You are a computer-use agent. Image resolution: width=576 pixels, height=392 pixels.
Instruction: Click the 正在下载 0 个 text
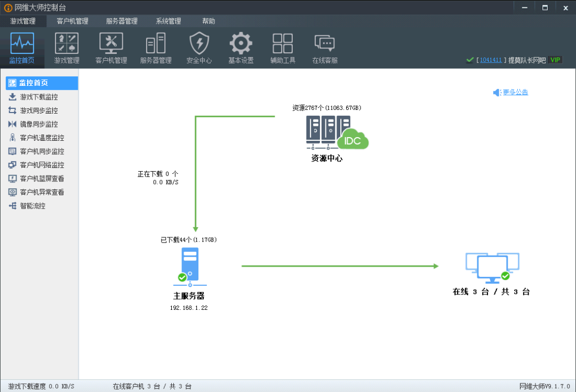[x=157, y=174]
